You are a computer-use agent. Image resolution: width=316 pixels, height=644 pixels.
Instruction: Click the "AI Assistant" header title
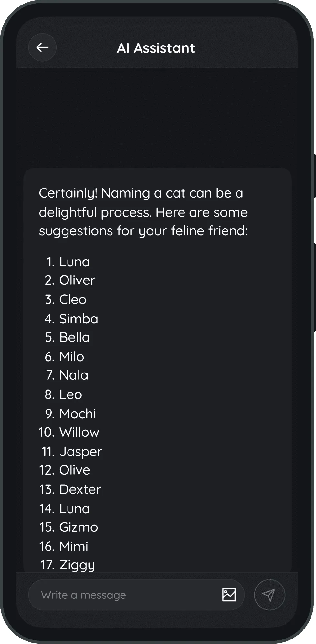tap(156, 48)
